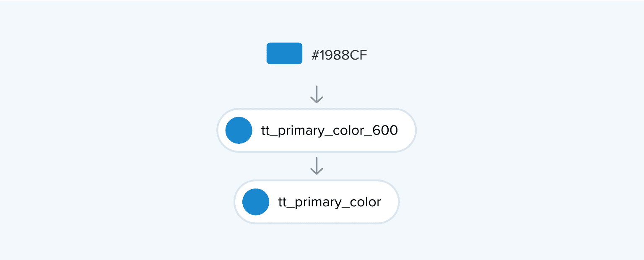The image size is (644, 260).
Task: Select the round color dot of the bottom token
Action: pyautogui.click(x=256, y=202)
